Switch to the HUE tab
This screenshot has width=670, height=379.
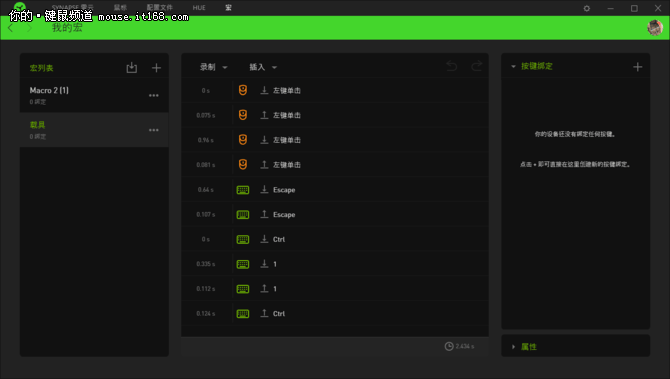click(x=199, y=8)
